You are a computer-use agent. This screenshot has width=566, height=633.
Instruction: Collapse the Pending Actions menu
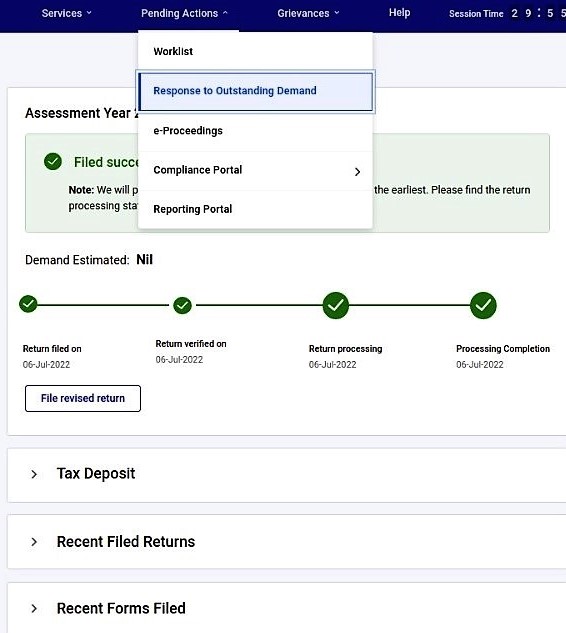click(x=184, y=13)
